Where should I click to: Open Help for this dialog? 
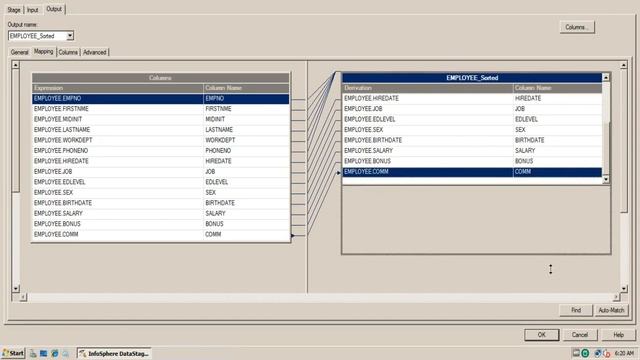pos(618,335)
